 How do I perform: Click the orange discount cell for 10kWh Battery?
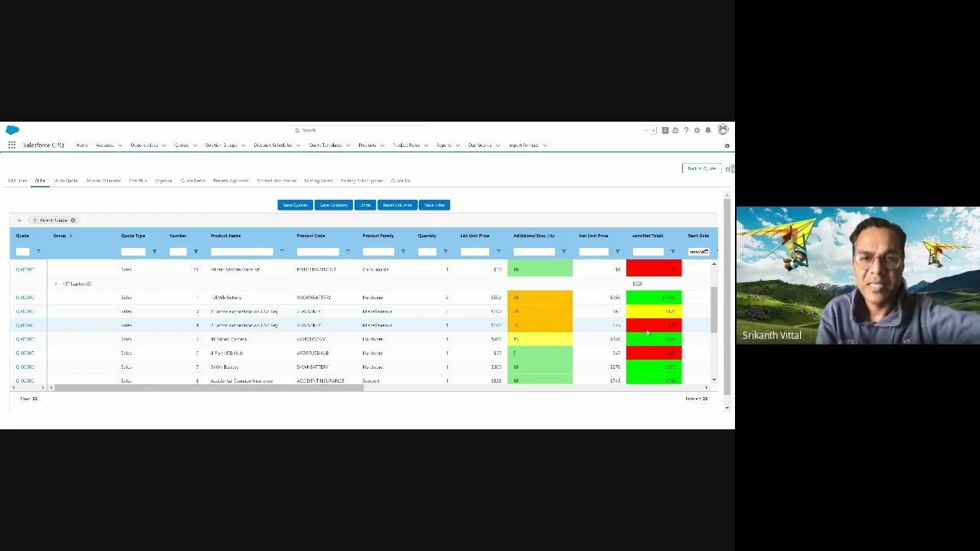540,298
